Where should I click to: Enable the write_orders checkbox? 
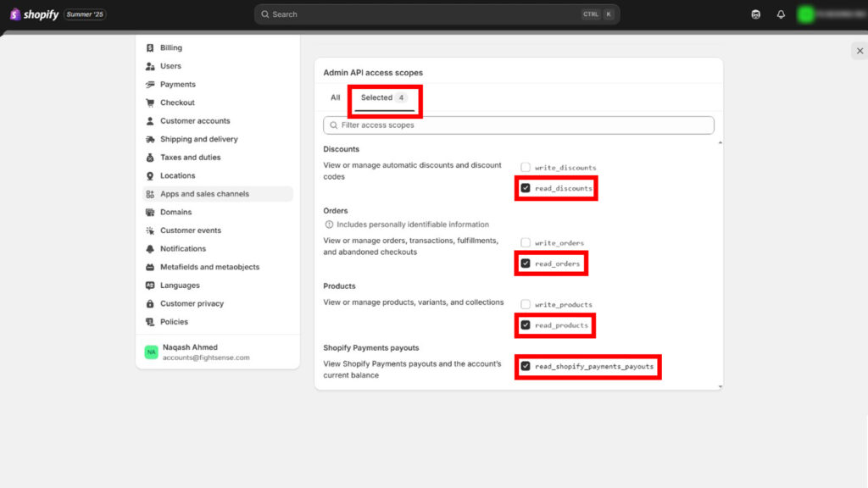tap(526, 242)
